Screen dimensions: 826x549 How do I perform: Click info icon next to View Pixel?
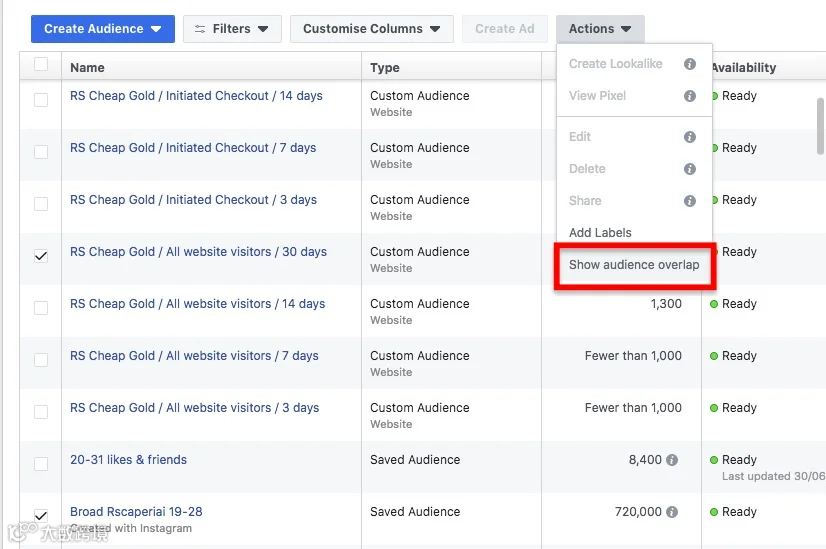[690, 96]
